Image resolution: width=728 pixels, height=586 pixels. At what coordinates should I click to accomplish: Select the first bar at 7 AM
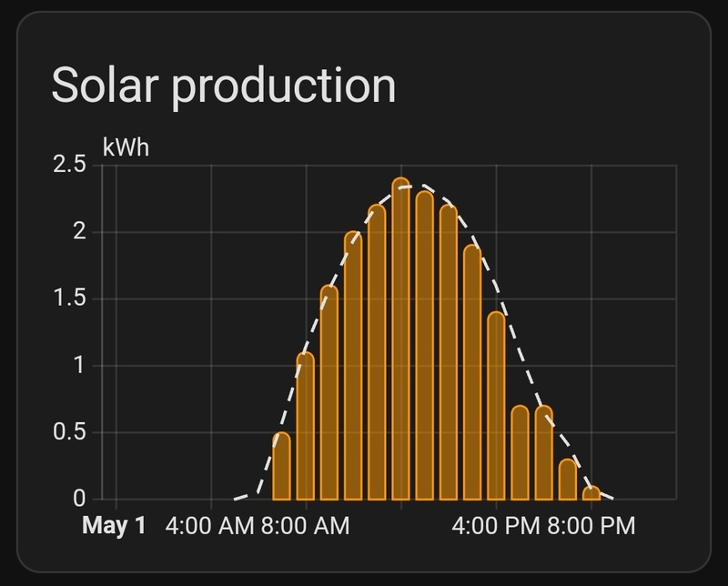pos(281,466)
